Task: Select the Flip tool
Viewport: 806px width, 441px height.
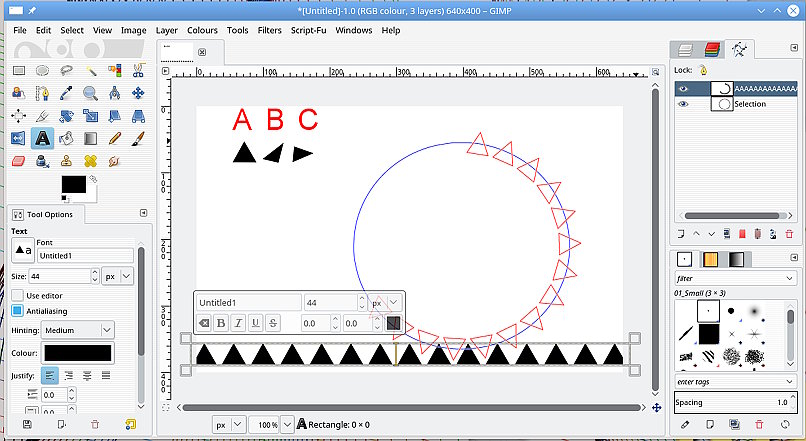Action: click(19, 138)
